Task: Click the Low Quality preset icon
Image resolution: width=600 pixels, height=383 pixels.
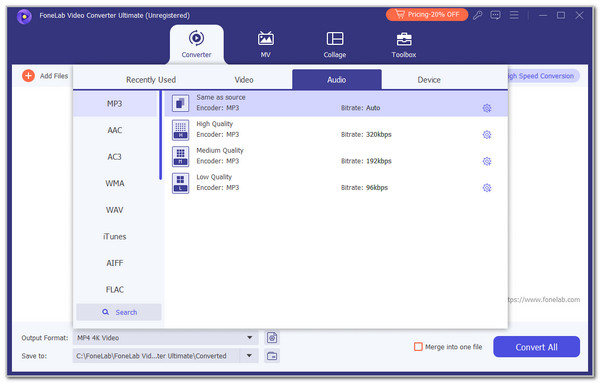Action: pos(180,183)
